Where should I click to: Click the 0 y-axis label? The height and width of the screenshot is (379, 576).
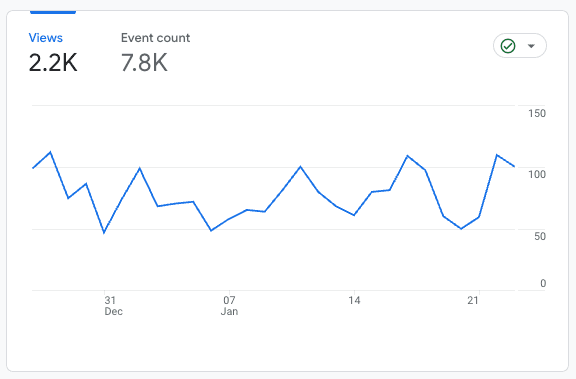point(543,283)
